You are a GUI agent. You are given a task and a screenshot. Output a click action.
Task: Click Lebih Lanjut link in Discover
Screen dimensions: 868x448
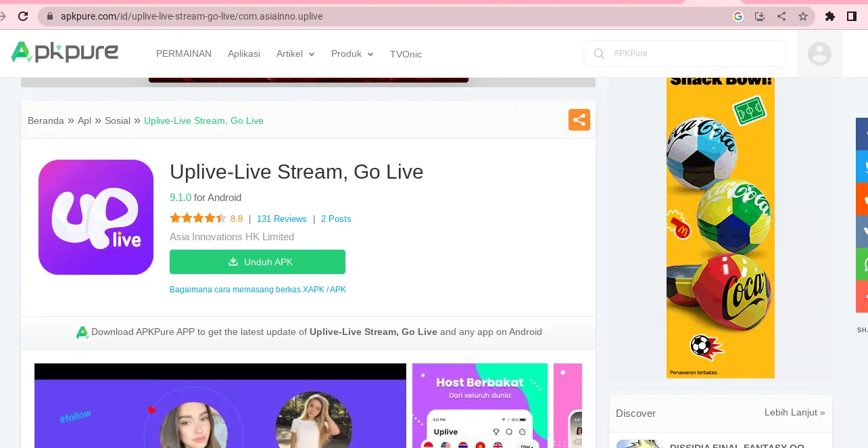[795, 412]
